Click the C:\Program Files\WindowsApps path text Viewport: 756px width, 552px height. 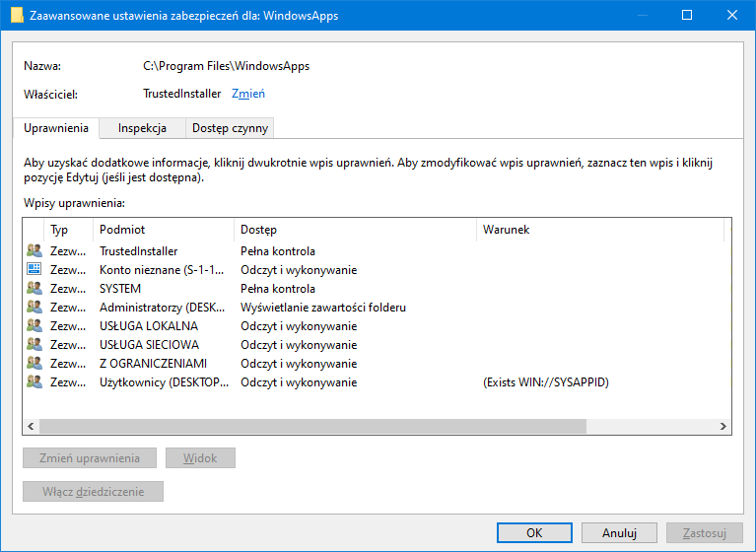[x=226, y=66]
